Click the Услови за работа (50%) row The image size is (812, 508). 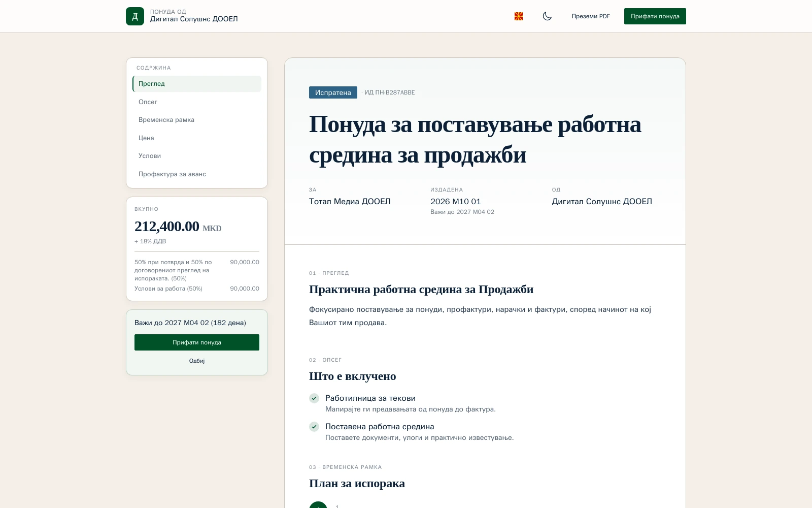tap(197, 289)
